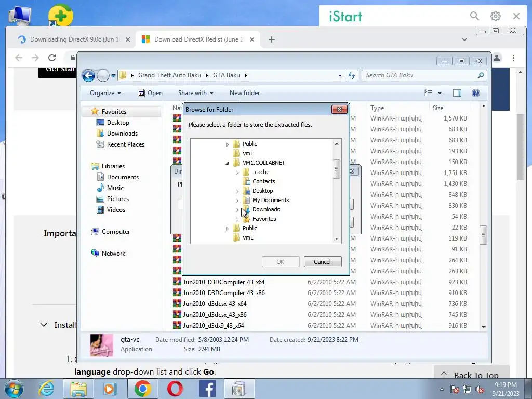Open a new Chrome tab

pyautogui.click(x=271, y=39)
